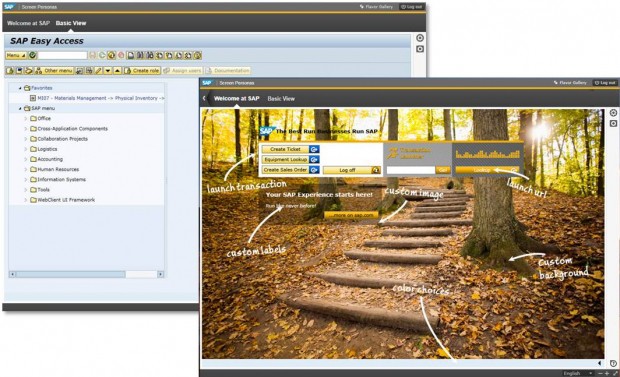Expand the Logistics folder
Screen dimensions: 620x377
tap(26, 149)
